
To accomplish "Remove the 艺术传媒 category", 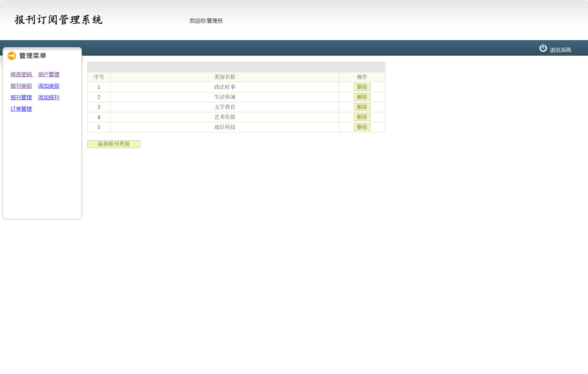I will tap(362, 117).
